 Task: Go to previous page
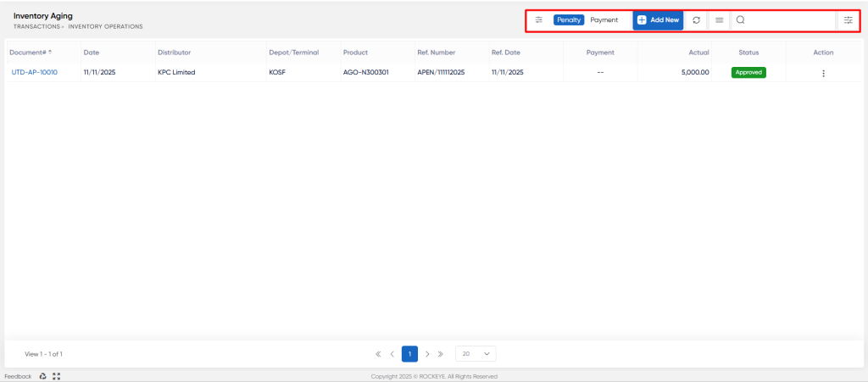[392, 354]
